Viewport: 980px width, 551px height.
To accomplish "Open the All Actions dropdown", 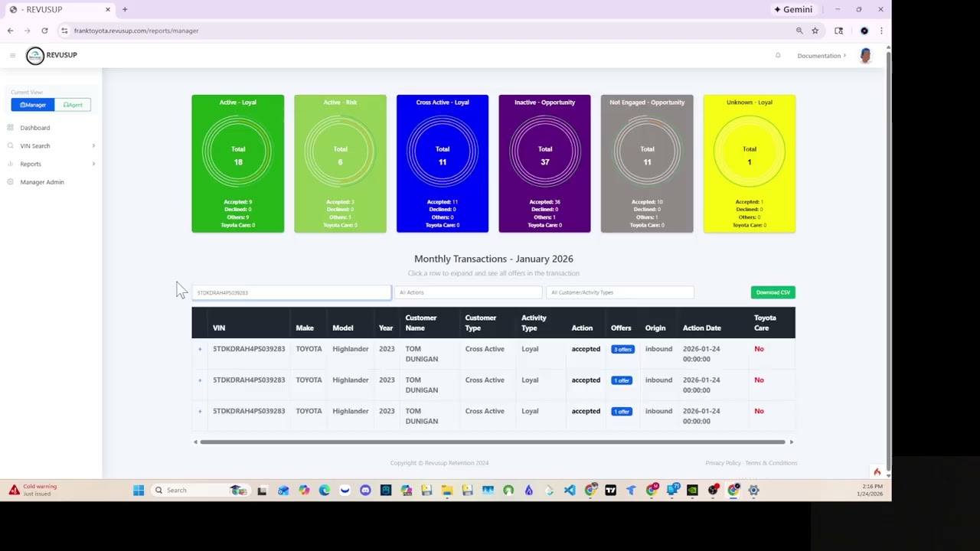I will click(468, 292).
